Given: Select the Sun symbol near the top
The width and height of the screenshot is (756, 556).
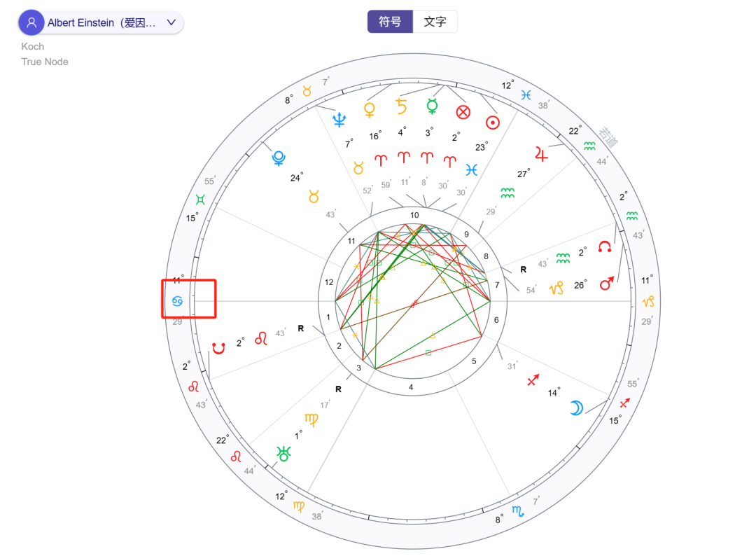Looking at the screenshot, I should click(493, 122).
